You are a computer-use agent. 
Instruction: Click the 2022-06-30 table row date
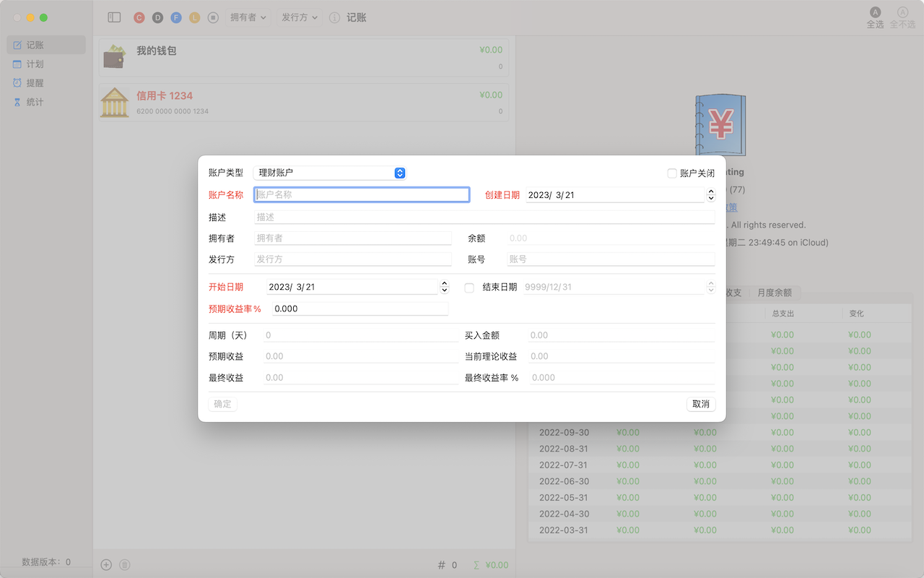pyautogui.click(x=564, y=481)
